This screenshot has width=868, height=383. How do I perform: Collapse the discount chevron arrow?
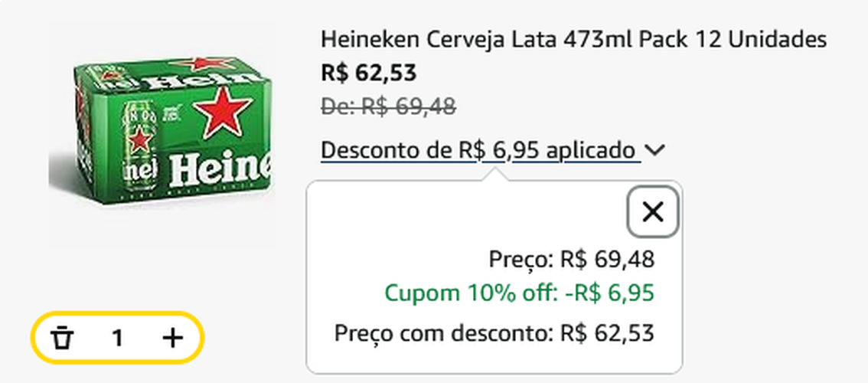pyautogui.click(x=654, y=151)
